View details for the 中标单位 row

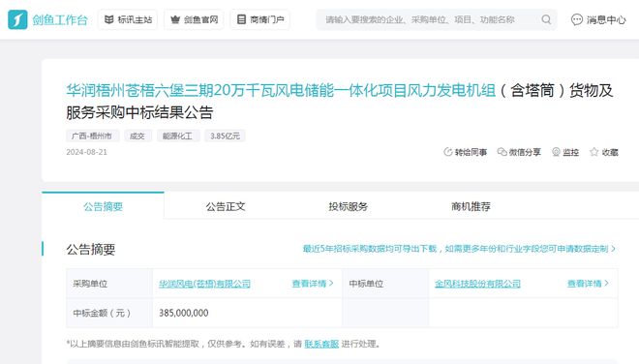coord(588,284)
